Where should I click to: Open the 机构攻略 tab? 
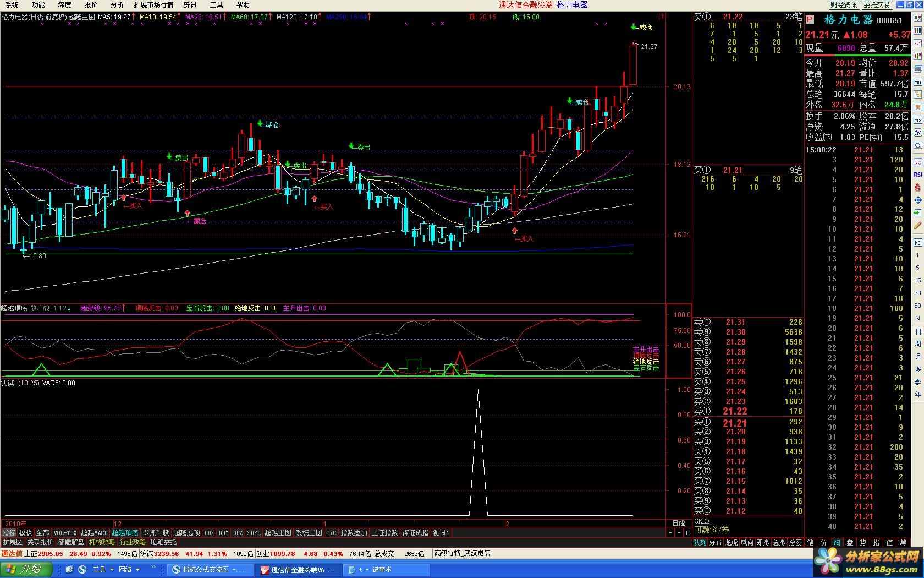coord(102,542)
